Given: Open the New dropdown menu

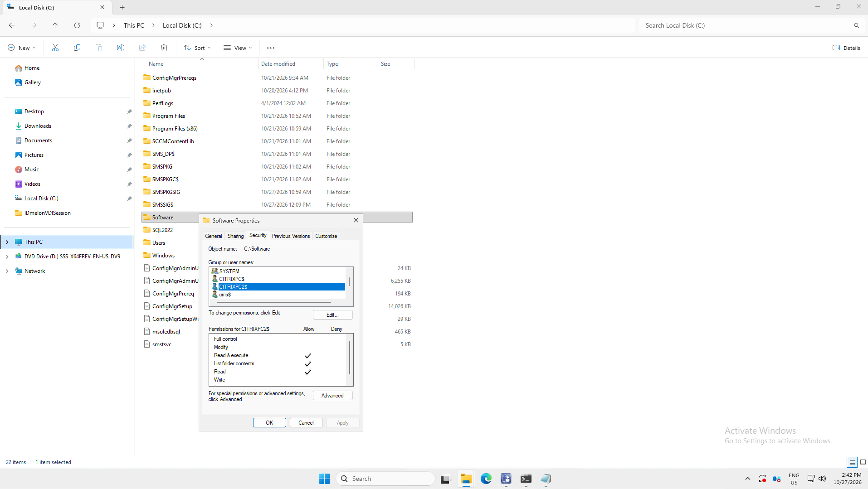Looking at the screenshot, I should pos(22,48).
